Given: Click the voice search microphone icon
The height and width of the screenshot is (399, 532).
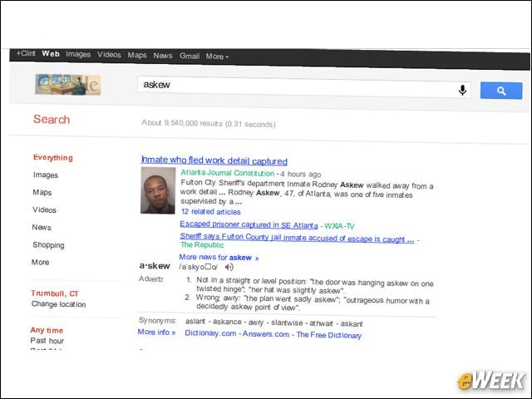Looking at the screenshot, I should pyautogui.click(x=462, y=90).
